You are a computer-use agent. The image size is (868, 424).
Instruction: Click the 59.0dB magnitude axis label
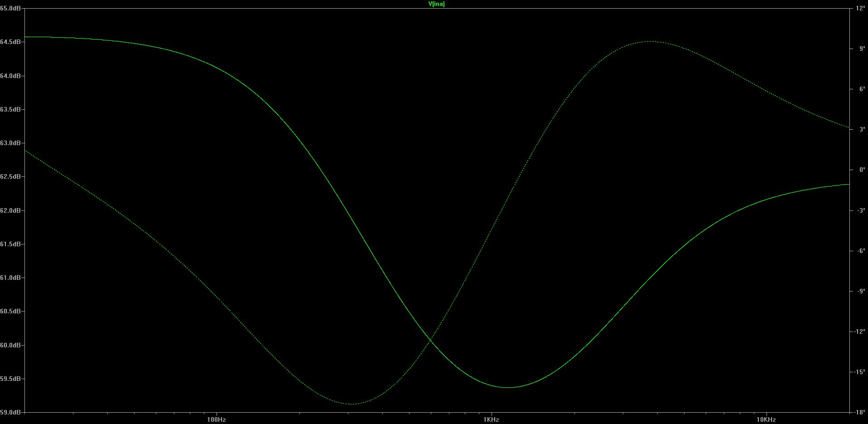[10, 413]
